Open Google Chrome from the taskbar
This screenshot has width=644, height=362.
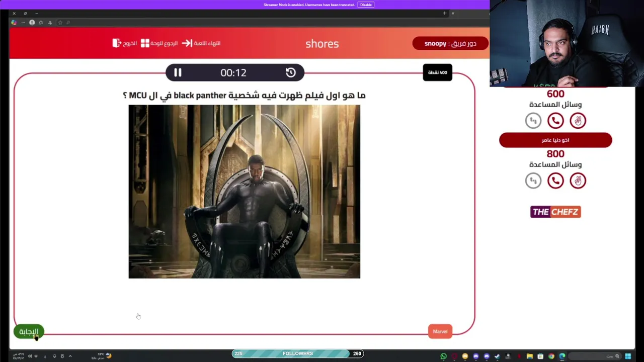[x=551, y=356]
